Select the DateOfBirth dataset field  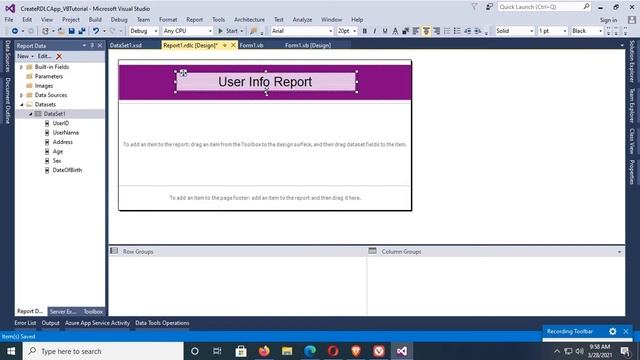[x=67, y=170]
